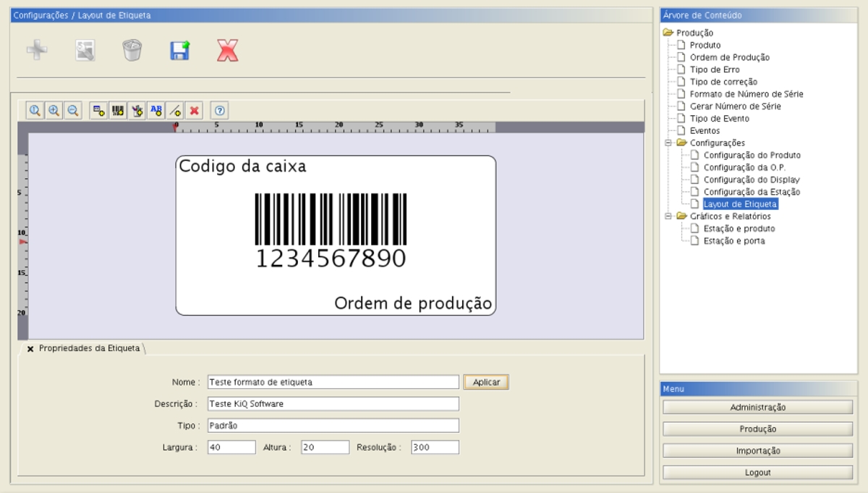The height and width of the screenshot is (493, 868).
Task: Collapse the Configurações tree node
Action: coord(669,143)
